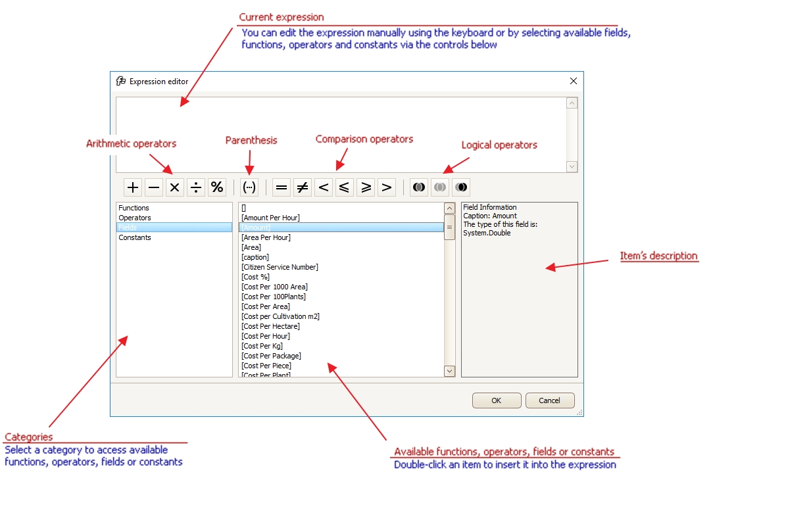
Task: Insert the greater-than operator
Action: (387, 187)
